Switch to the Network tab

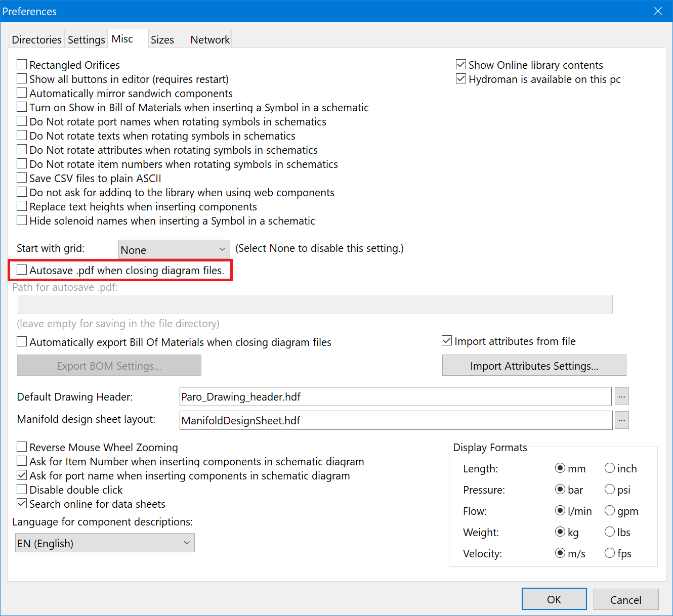point(209,39)
